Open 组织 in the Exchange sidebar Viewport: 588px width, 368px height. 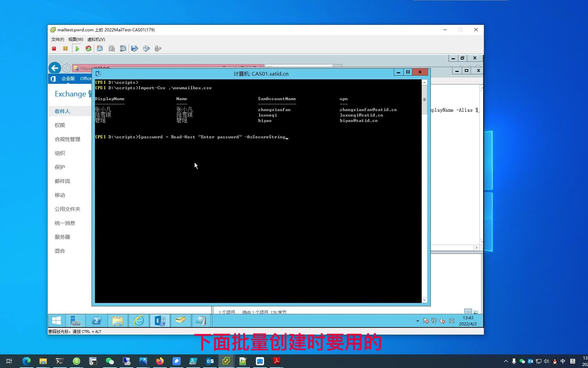pos(60,153)
